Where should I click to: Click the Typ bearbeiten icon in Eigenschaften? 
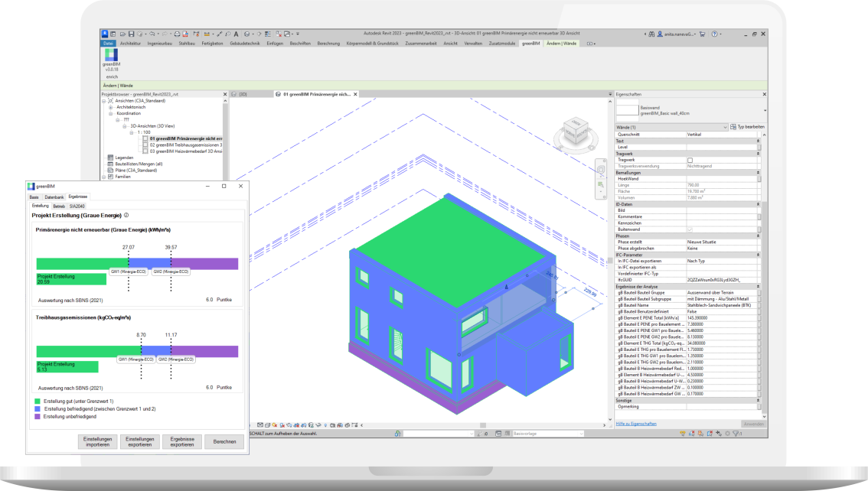point(733,127)
